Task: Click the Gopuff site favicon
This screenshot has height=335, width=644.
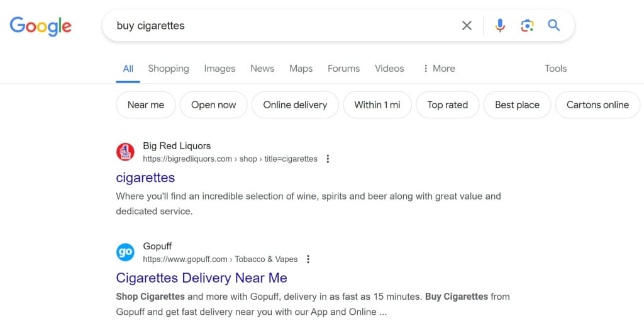Action: pos(125,252)
